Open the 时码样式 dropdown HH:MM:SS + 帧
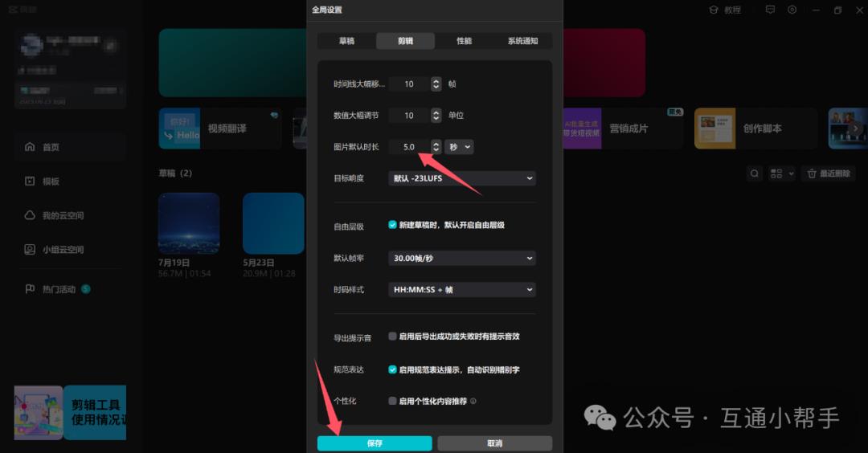Screen dimensions: 868x453 pyautogui.click(x=462, y=290)
